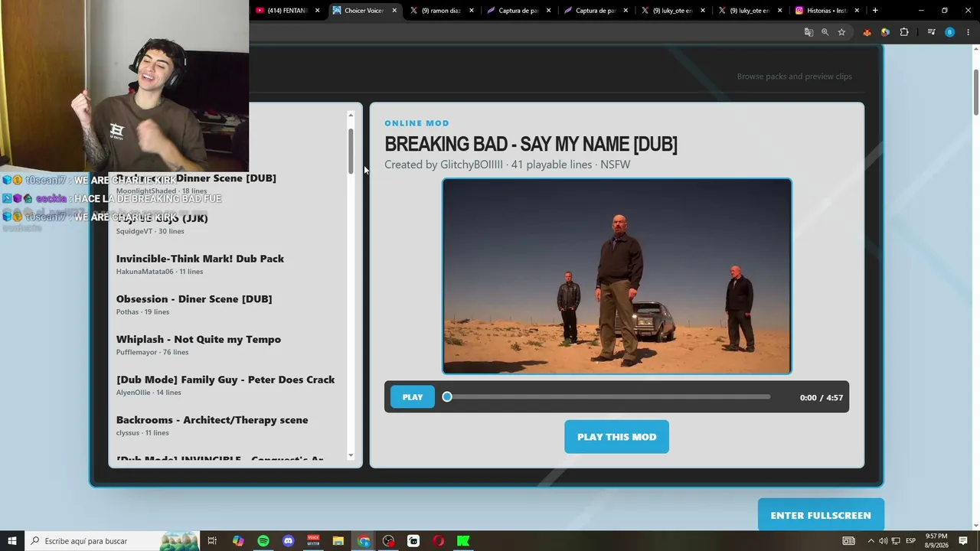
Task: Open the zoom magnifier in address bar
Action: [x=825, y=32]
